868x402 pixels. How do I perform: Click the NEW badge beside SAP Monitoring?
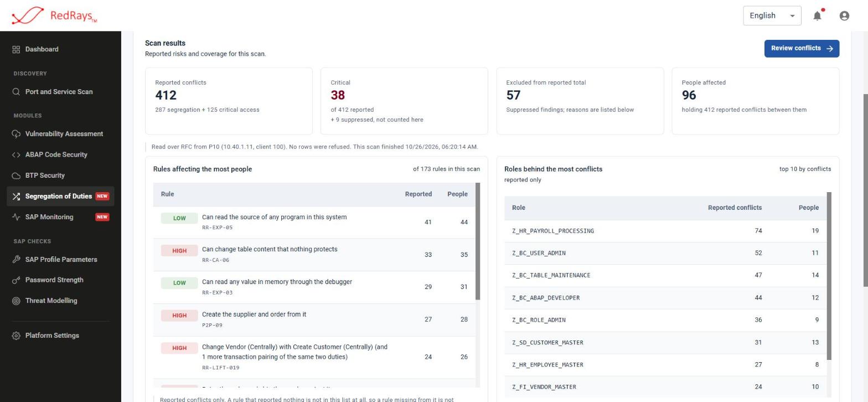tap(102, 217)
